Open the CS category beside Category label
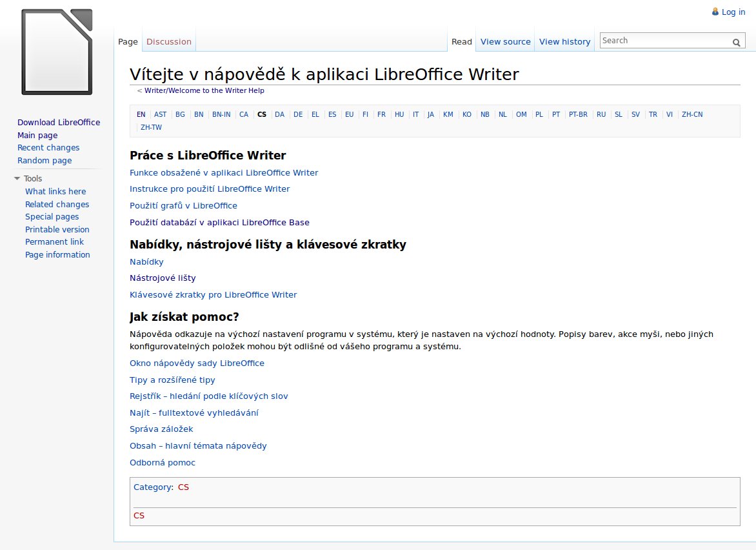 [183, 487]
